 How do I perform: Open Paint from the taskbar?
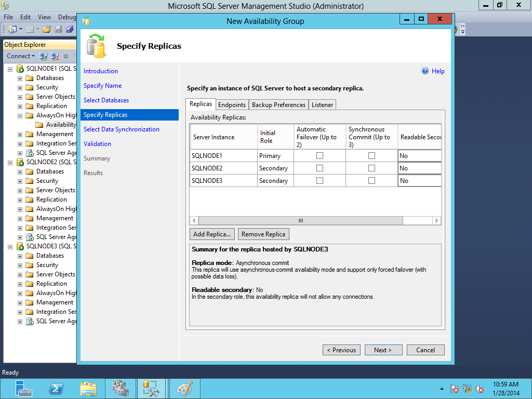[184, 389]
